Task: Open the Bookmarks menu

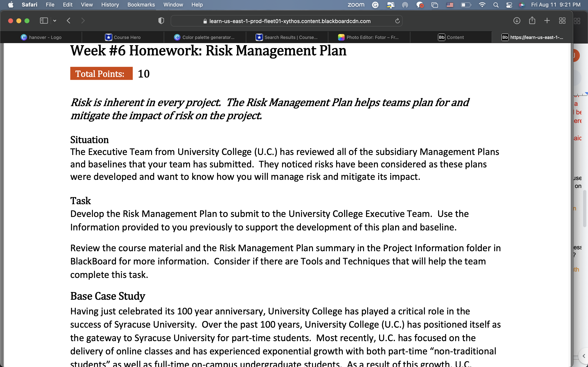Action: [141, 5]
